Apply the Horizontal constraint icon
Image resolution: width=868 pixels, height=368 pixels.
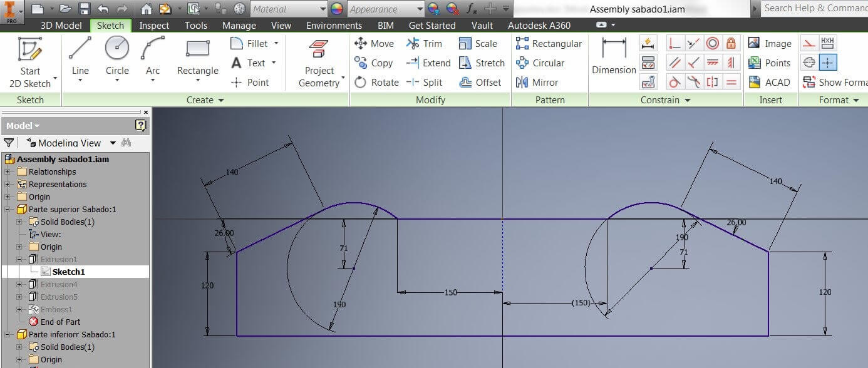pos(712,63)
